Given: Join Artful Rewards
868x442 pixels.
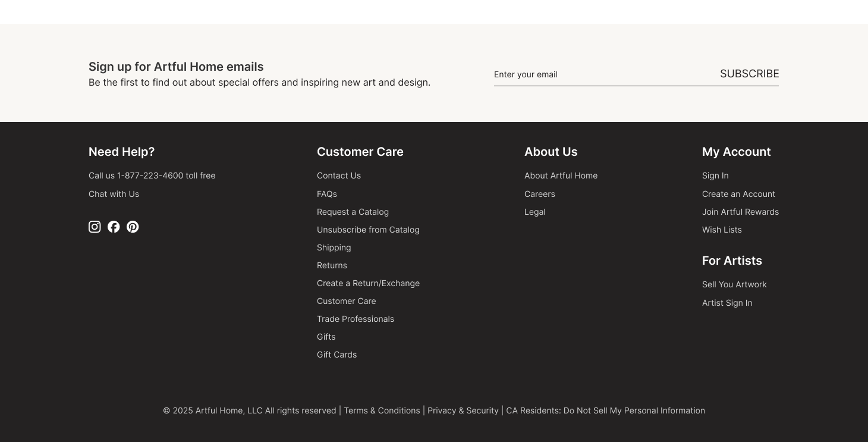Looking at the screenshot, I should pos(740,212).
